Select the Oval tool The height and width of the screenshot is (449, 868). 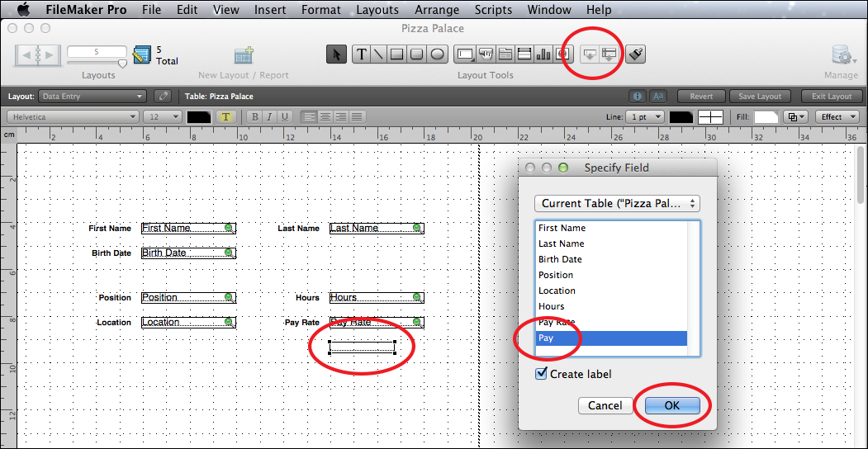[x=438, y=54]
